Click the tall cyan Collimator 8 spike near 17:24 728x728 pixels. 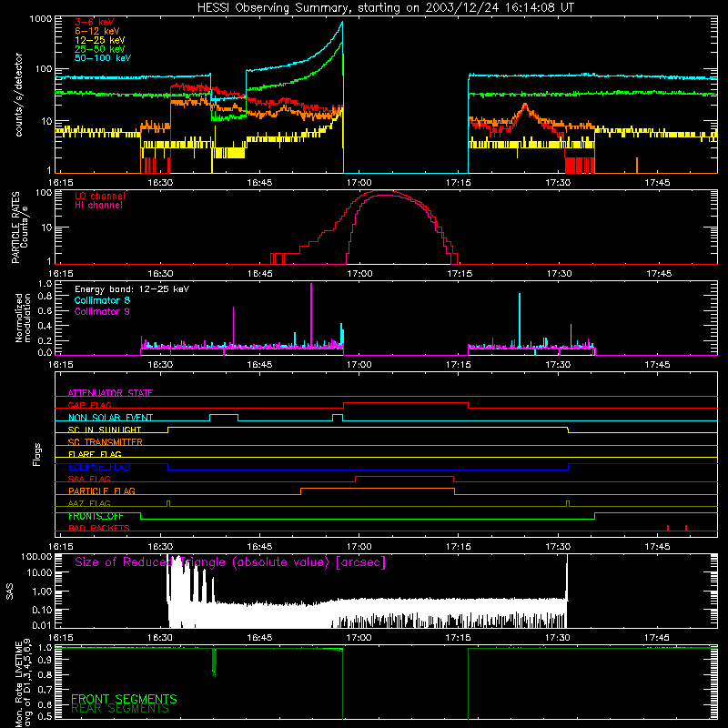pos(520,319)
